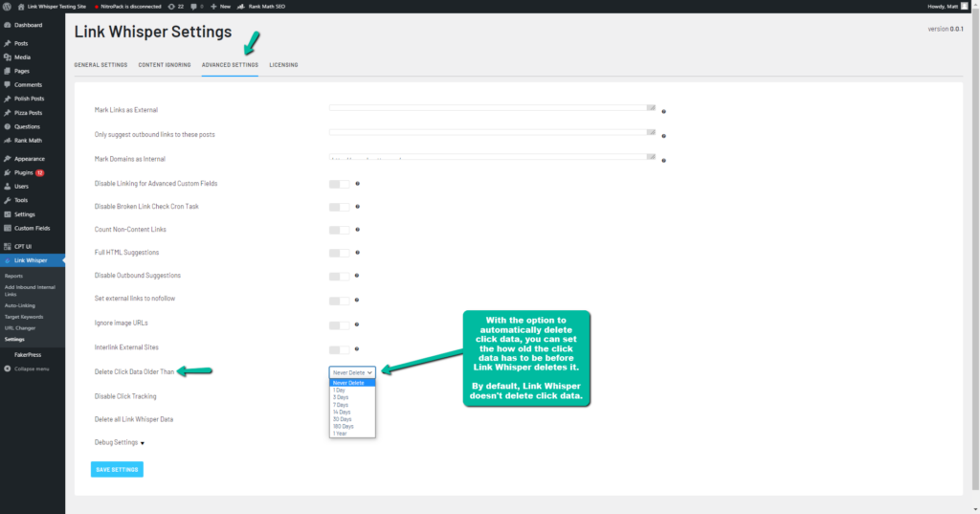Click the Media icon in sidebar
The height and width of the screenshot is (514, 980).
point(8,56)
